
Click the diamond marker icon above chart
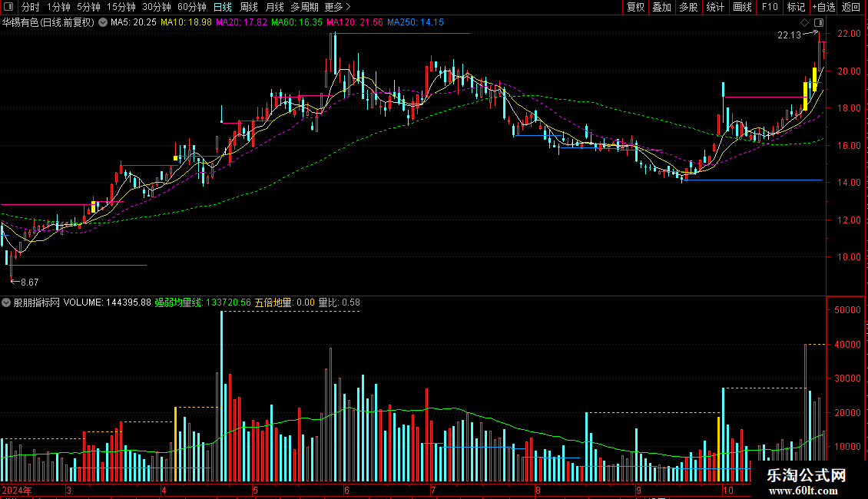pos(805,23)
